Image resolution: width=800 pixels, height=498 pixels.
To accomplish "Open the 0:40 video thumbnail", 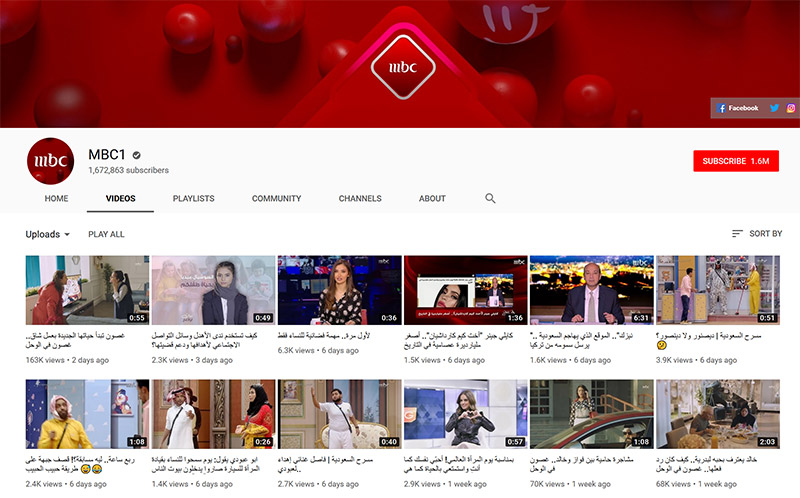I will click(x=339, y=414).
